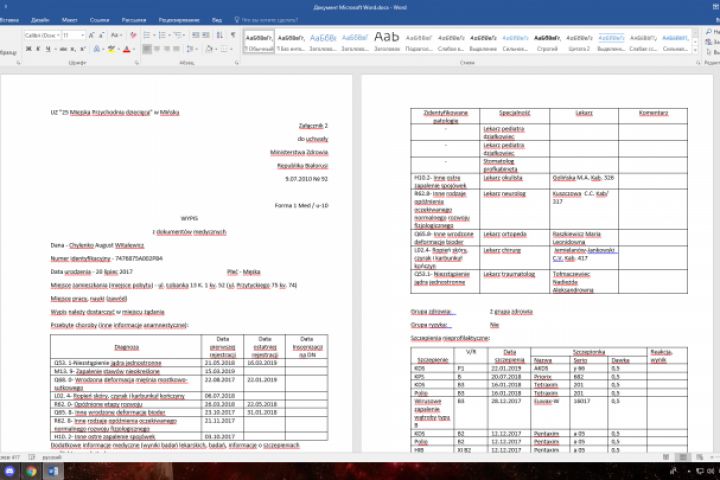Open the Дизайн ribbon tab
The width and height of the screenshot is (720, 480).
tap(40, 20)
